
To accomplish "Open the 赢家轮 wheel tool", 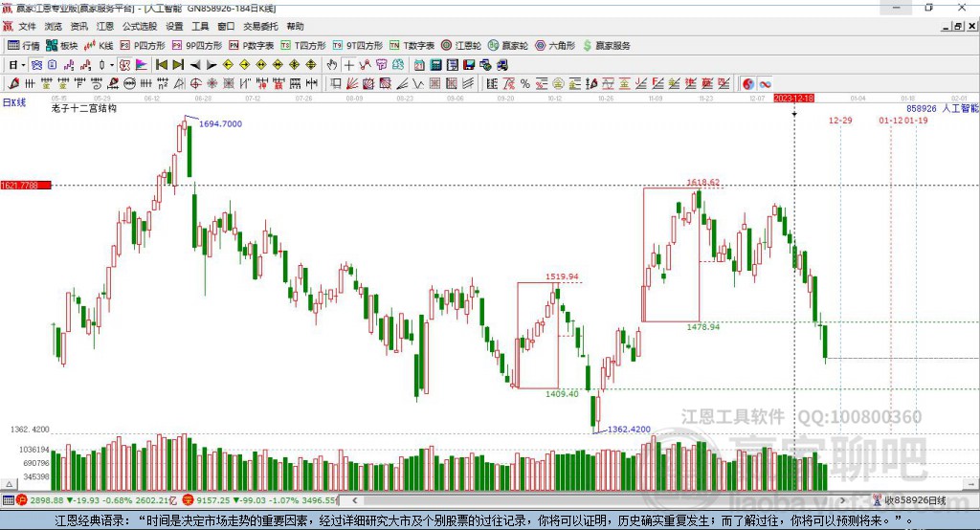I will [x=508, y=46].
